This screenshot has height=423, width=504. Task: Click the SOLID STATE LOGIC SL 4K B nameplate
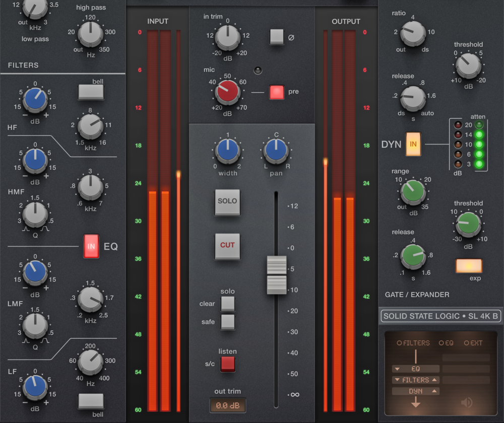pyautogui.click(x=440, y=316)
